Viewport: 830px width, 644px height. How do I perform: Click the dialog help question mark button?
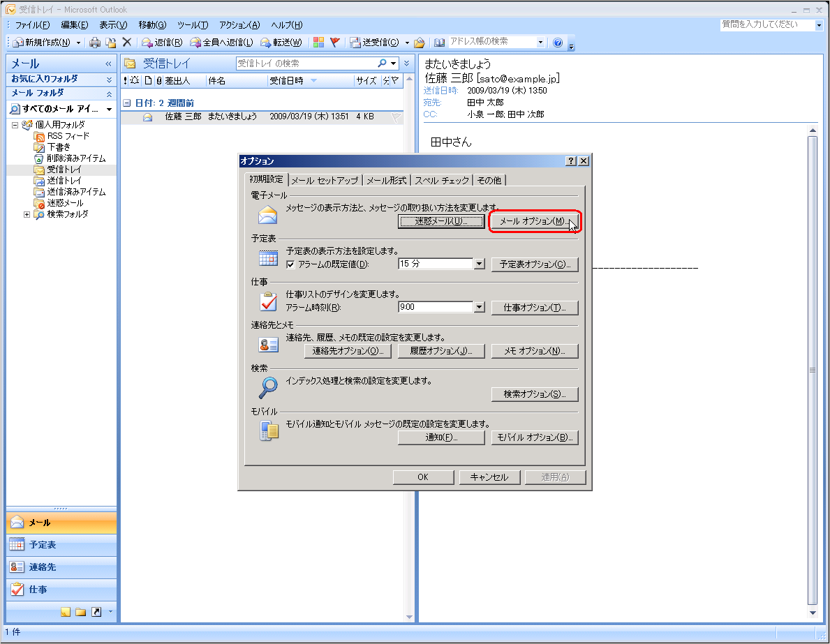pos(571,161)
